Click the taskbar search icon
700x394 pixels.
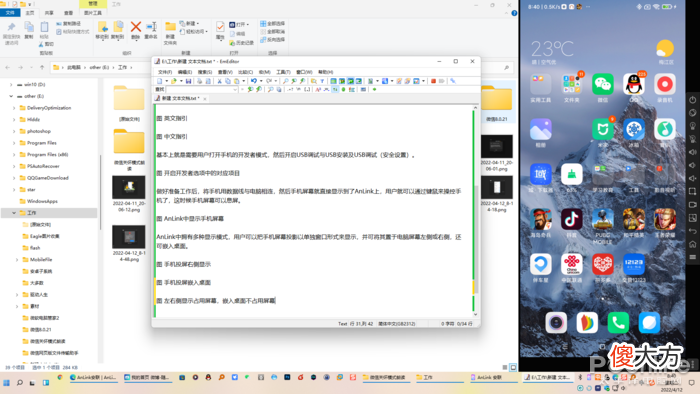pos(20,383)
